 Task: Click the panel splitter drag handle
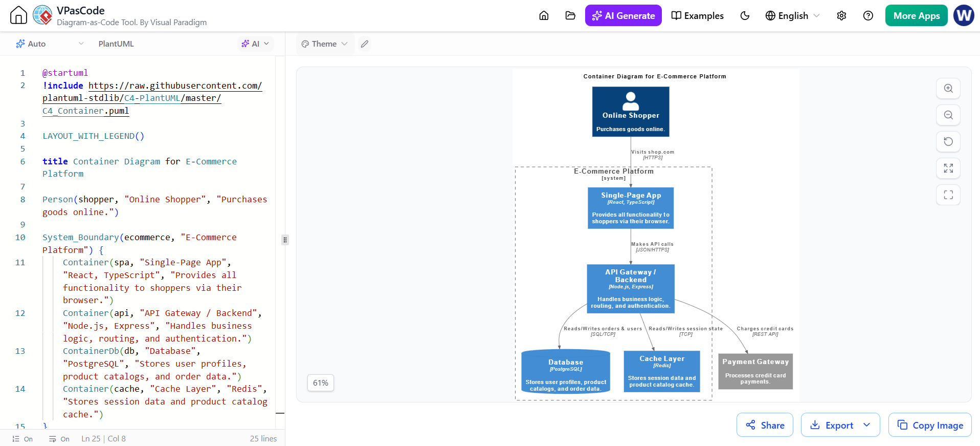[285, 240]
